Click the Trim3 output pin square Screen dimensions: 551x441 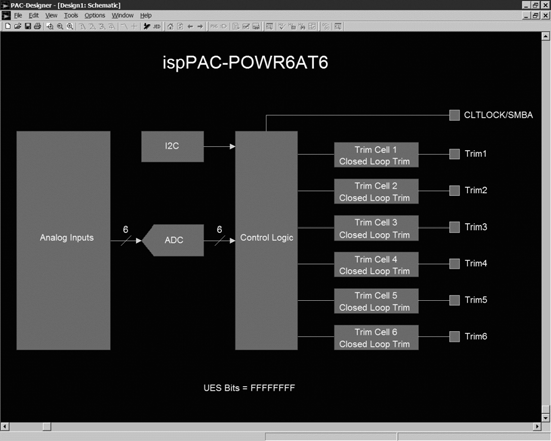tap(454, 227)
